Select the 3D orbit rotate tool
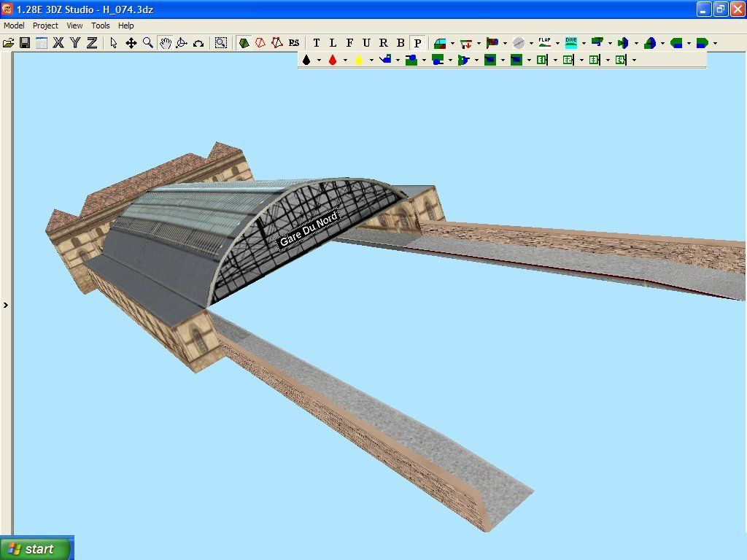 coord(182,43)
